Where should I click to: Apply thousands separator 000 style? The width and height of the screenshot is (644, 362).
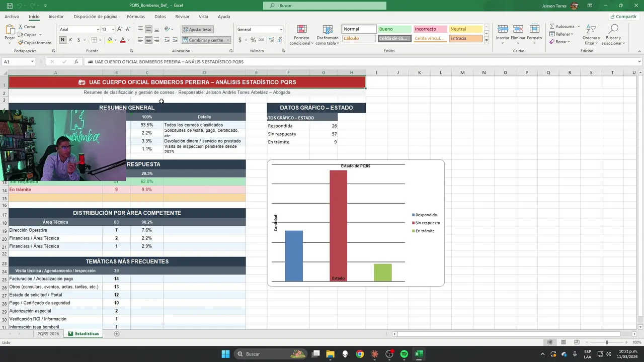tap(261, 40)
